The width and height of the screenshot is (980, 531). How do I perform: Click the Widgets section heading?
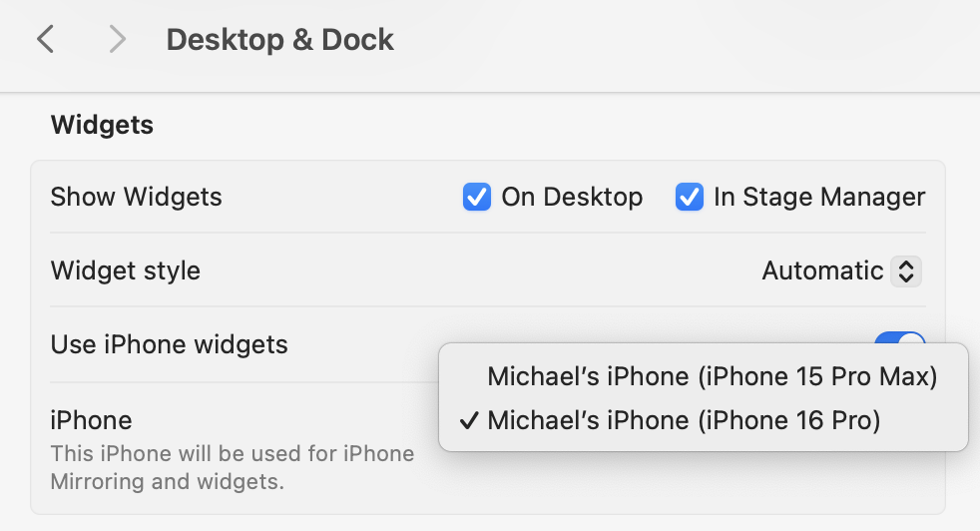(102, 125)
